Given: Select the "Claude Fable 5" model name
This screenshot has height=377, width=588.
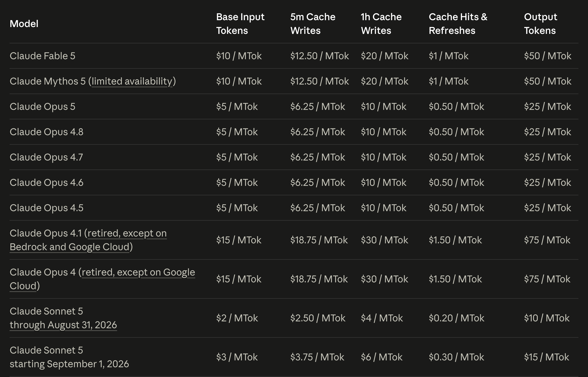Looking at the screenshot, I should (x=43, y=56).
